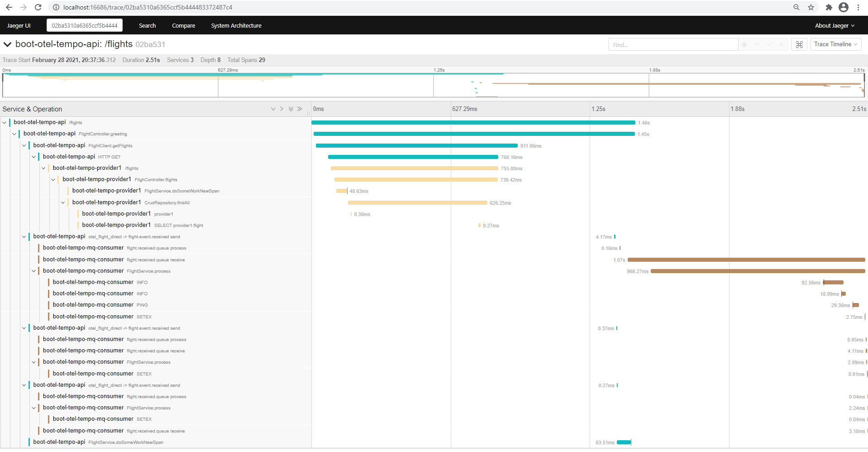Open browser profile avatar
The width and height of the screenshot is (868, 452).
(x=844, y=7)
